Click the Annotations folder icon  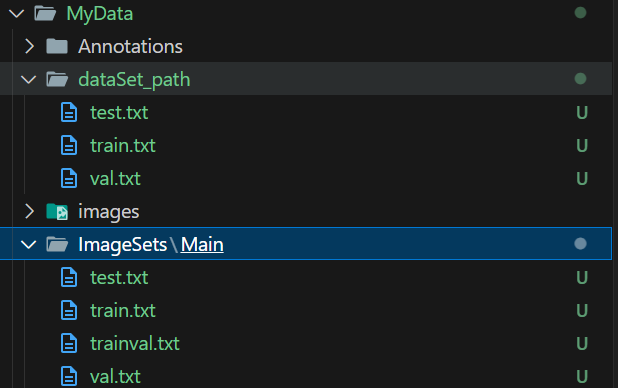[x=57, y=47]
